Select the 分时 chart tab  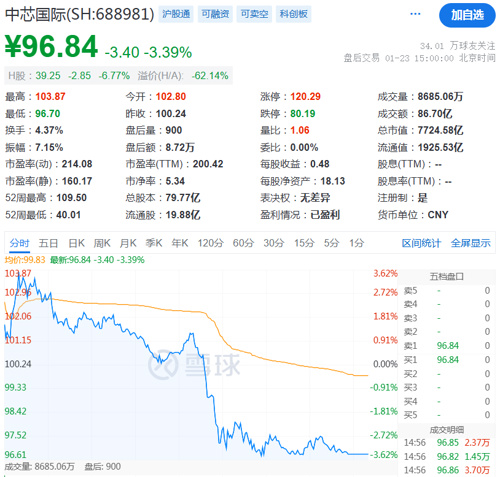19,243
